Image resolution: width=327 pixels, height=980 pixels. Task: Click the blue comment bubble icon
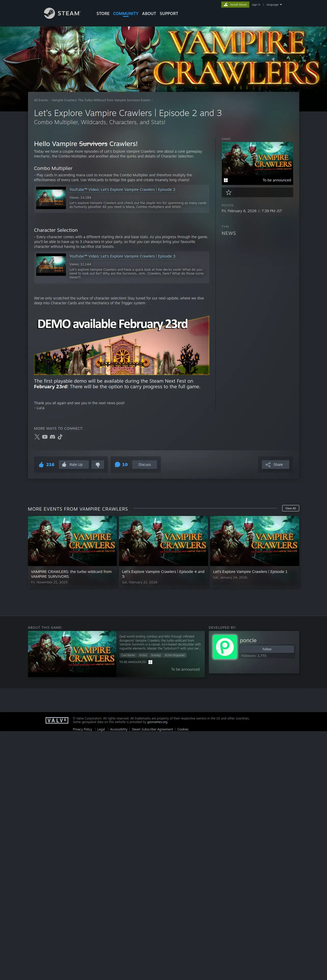[x=117, y=465]
